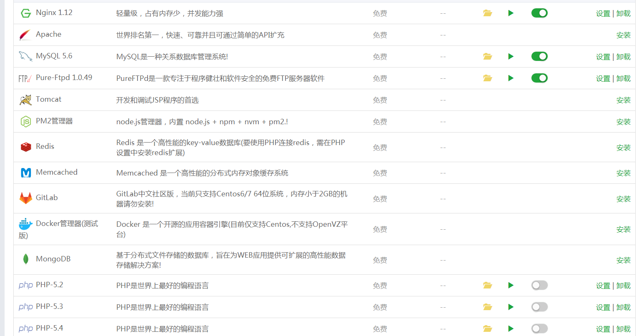Click the Memcached M icon
The image size is (644, 336).
click(26, 173)
